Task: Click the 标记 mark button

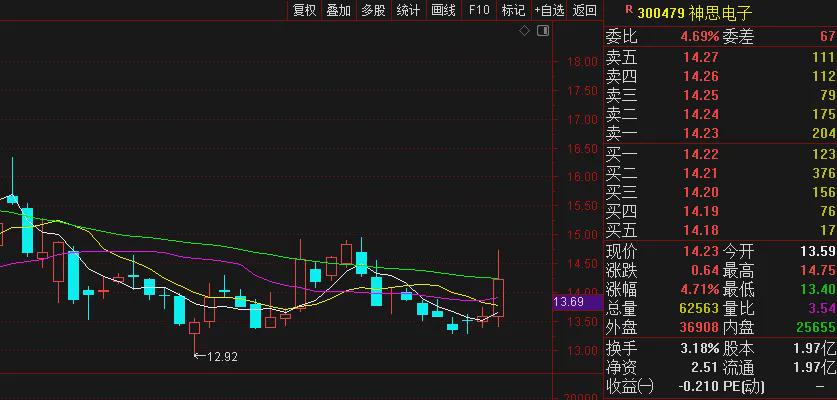Action: [x=513, y=10]
